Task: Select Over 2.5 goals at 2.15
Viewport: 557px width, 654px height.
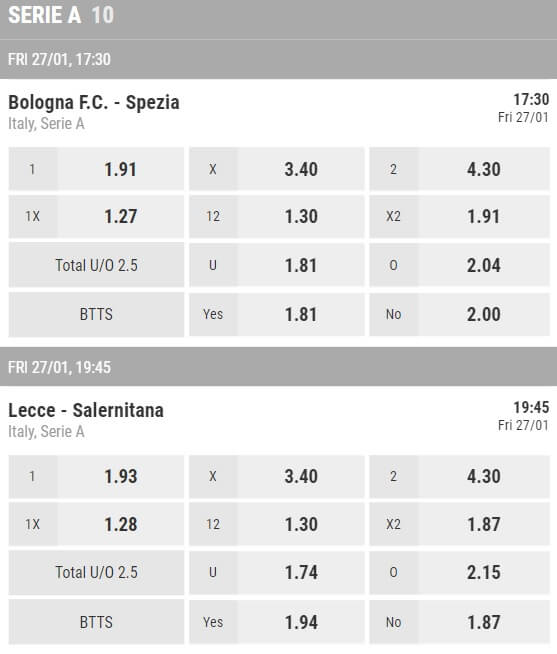Action: click(x=459, y=572)
